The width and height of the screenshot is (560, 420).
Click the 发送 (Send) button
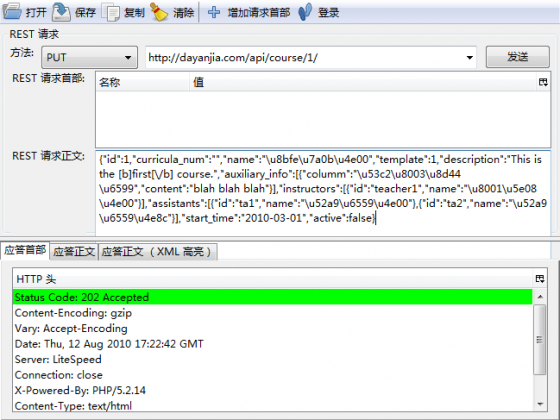pos(518,57)
